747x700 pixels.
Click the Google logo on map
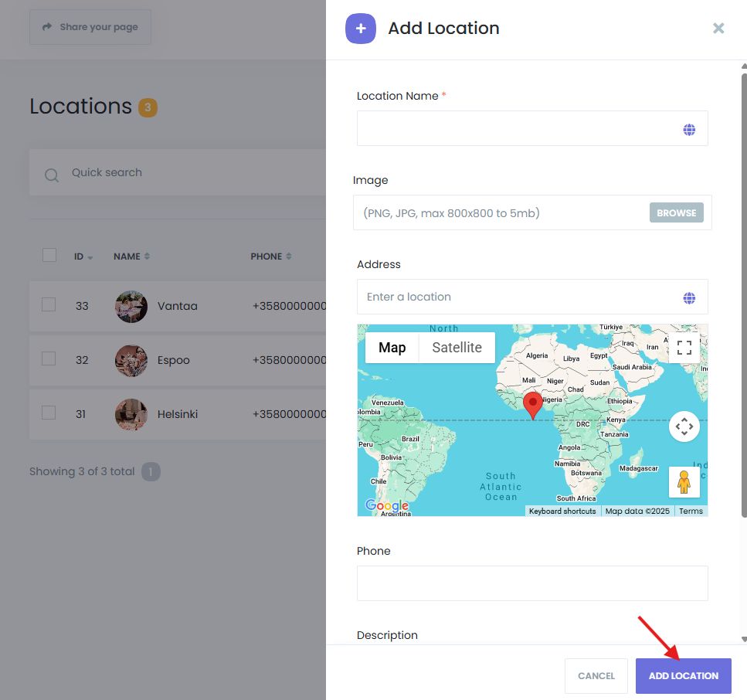pyautogui.click(x=387, y=506)
